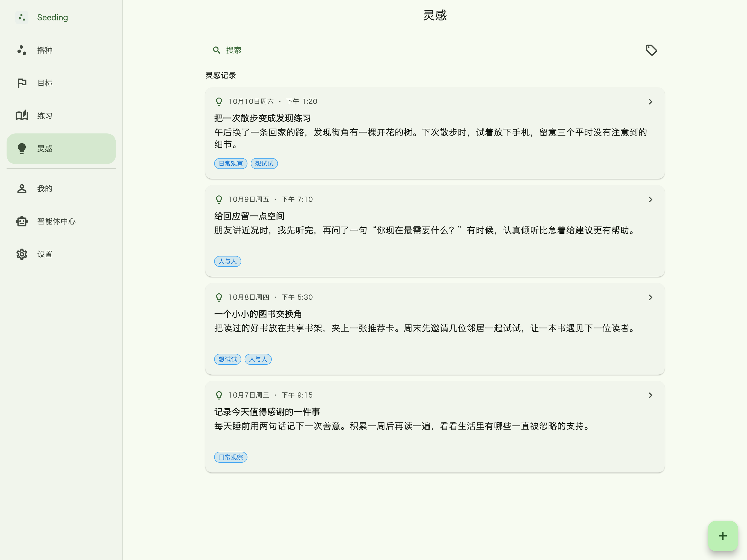747x560 pixels.
Task: Open the tag filter icon
Action: 651,50
